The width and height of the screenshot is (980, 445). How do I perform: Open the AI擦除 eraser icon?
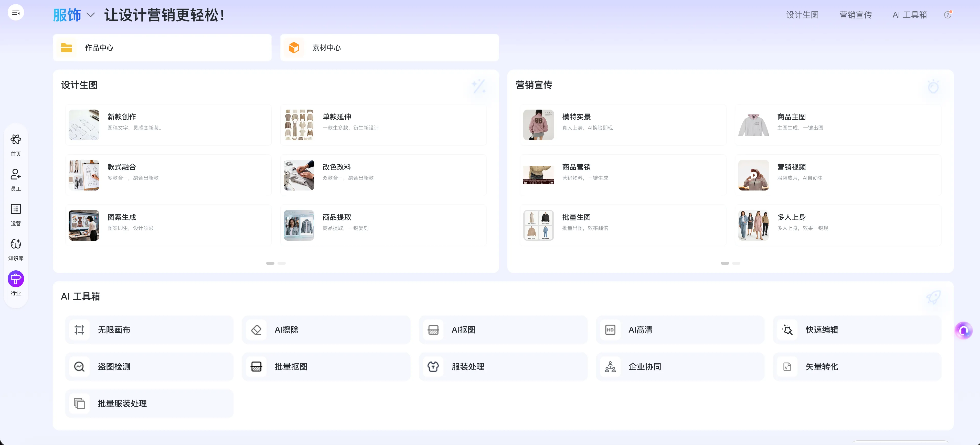point(257,330)
